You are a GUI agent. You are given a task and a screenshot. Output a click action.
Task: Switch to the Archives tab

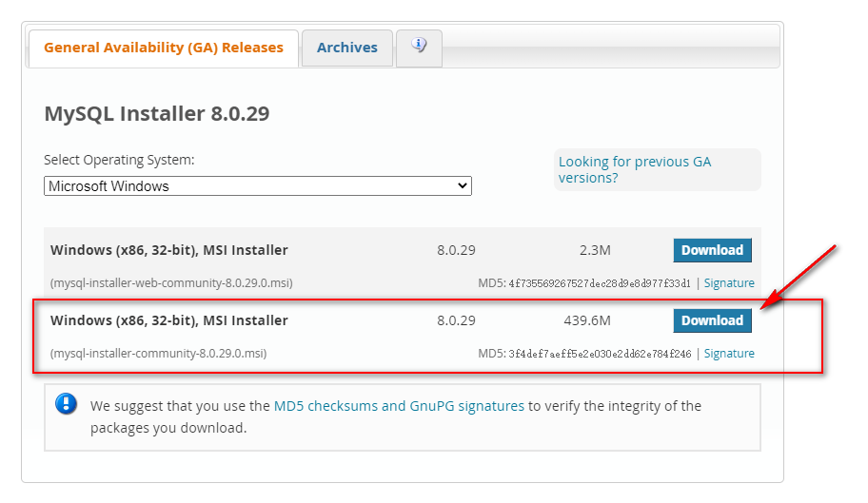[346, 48]
